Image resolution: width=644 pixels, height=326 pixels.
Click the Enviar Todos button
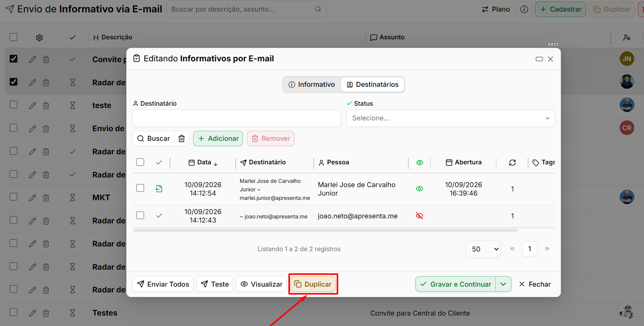(x=163, y=284)
